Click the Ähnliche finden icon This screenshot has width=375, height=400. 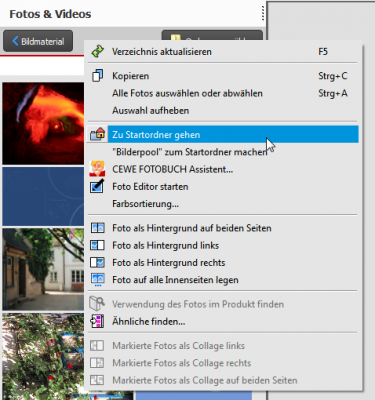(97, 321)
